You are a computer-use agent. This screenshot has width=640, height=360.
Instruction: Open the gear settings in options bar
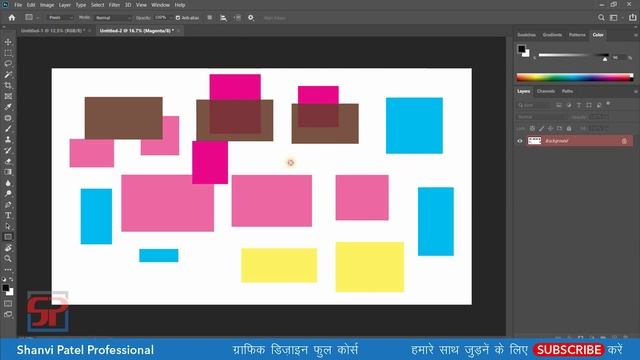[x=251, y=18]
